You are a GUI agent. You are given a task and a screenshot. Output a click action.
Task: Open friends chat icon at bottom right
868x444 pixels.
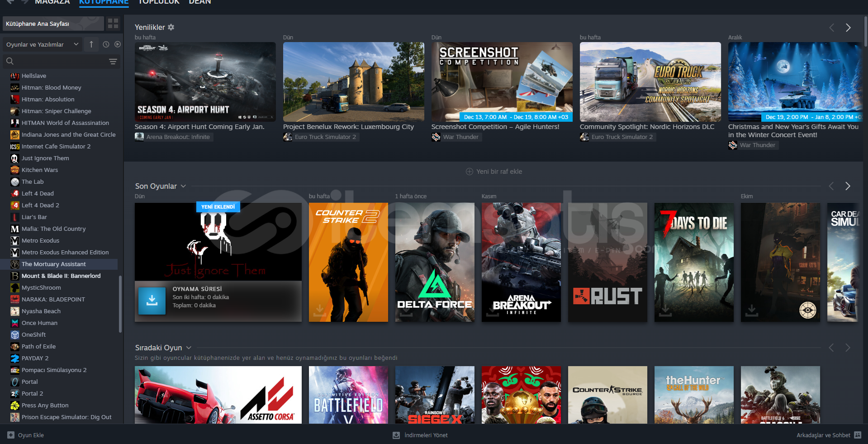coord(858,435)
